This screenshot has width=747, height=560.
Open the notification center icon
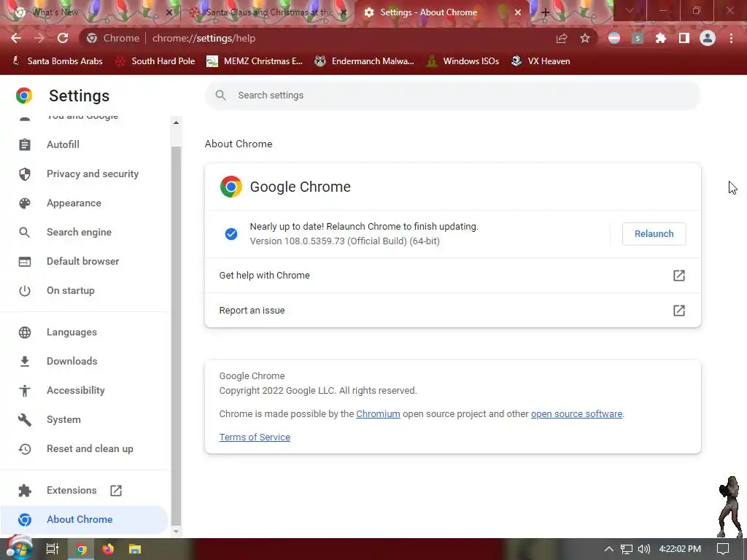[723, 549]
